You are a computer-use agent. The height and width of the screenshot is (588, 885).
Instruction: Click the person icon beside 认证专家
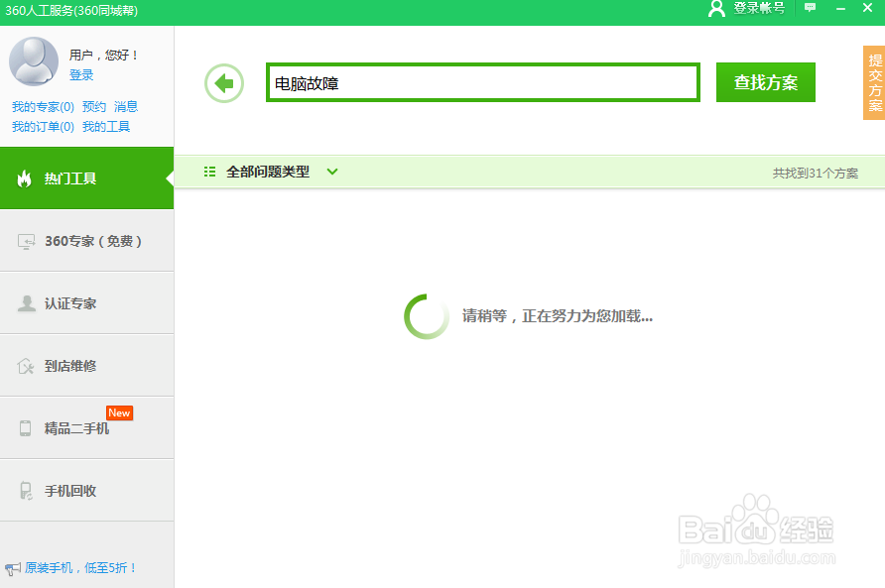[x=26, y=303]
